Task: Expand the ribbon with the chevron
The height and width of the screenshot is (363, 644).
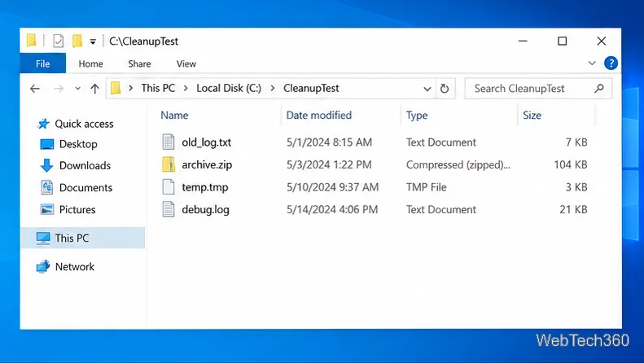Action: 592,63
